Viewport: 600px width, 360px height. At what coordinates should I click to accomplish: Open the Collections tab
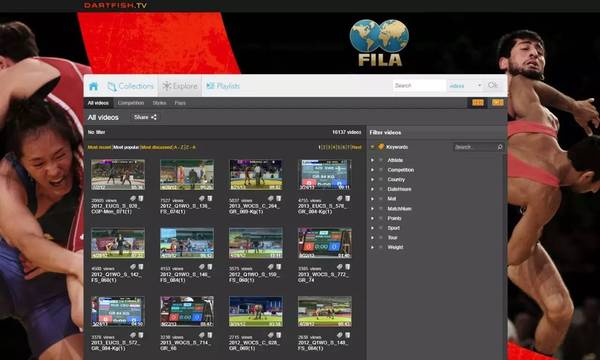tap(130, 86)
